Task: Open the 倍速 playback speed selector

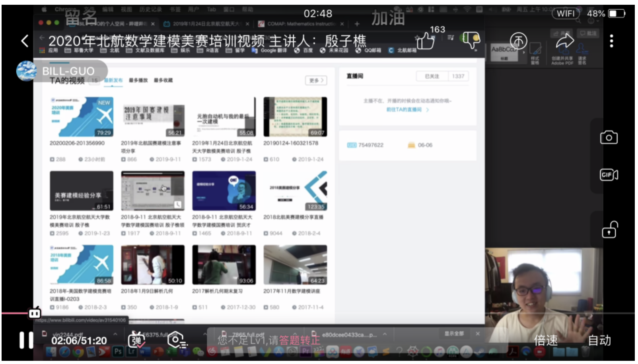Action: [x=546, y=341]
